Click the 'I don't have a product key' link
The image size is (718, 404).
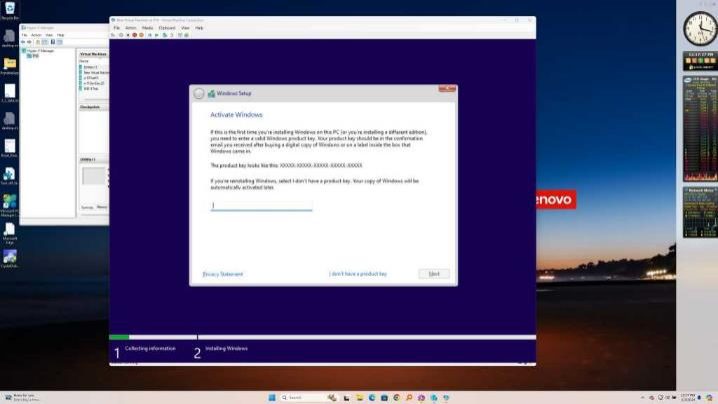click(x=358, y=274)
